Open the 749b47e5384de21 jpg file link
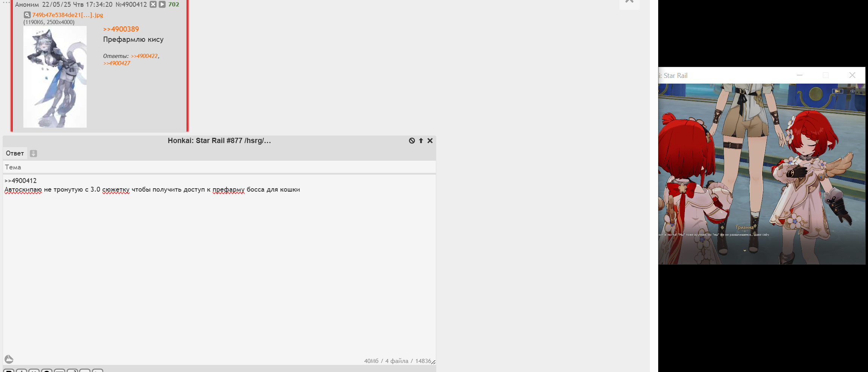The height and width of the screenshot is (372, 868). (67, 15)
